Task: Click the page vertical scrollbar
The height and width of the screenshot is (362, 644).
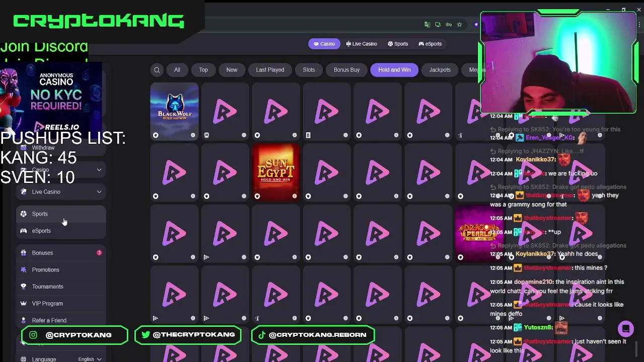Action: [x=637, y=348]
